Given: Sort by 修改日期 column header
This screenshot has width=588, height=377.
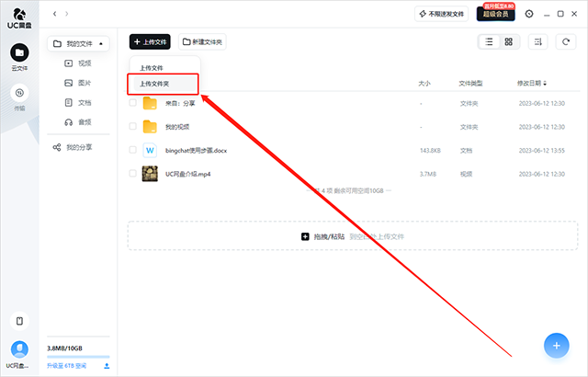Looking at the screenshot, I should tap(532, 83).
